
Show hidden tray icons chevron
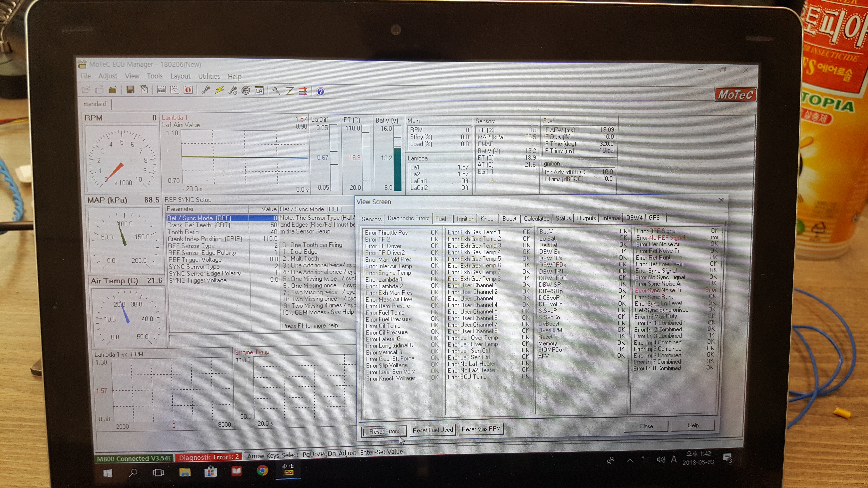(629, 460)
